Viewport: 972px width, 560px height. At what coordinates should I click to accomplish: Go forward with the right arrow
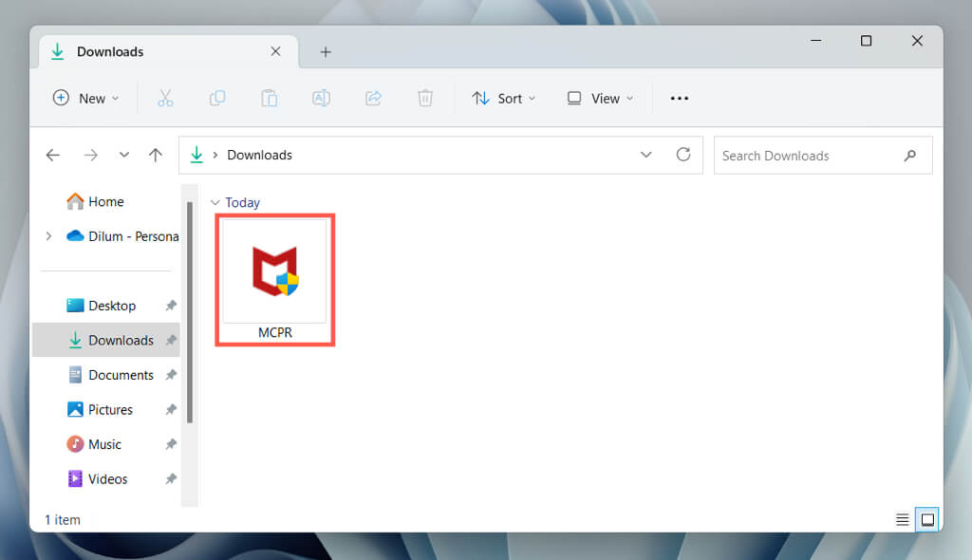click(90, 155)
